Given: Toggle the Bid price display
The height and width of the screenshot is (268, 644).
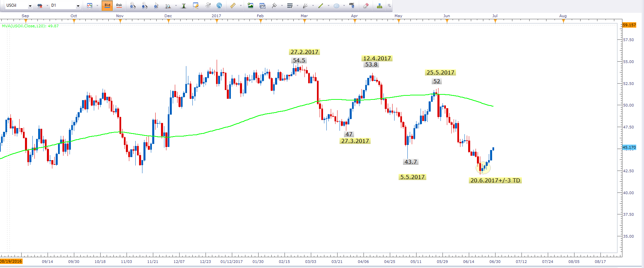Looking at the screenshot, I should tap(107, 5).
